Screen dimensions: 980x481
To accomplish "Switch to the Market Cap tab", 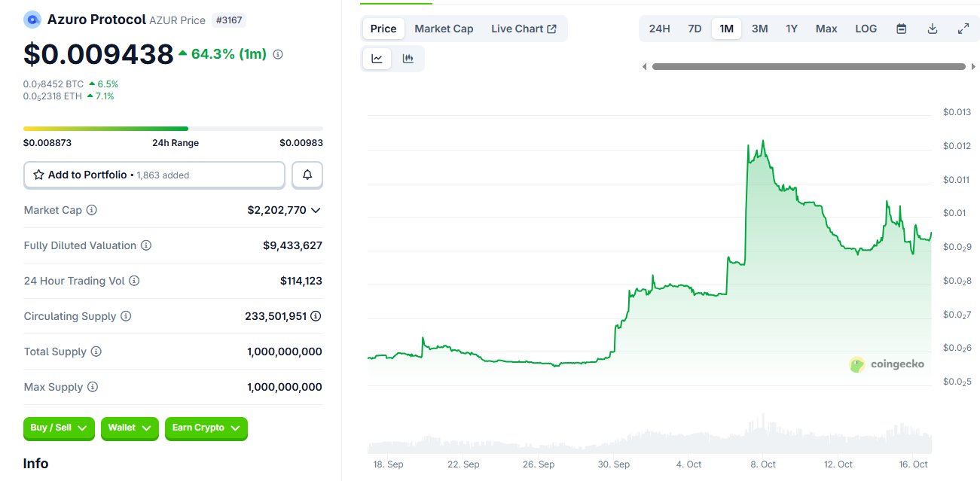I will (x=444, y=29).
